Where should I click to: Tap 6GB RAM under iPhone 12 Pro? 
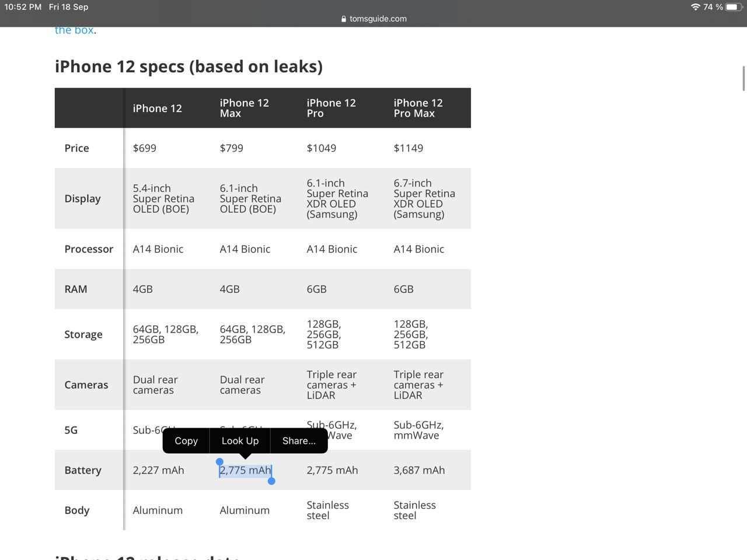[x=317, y=289]
